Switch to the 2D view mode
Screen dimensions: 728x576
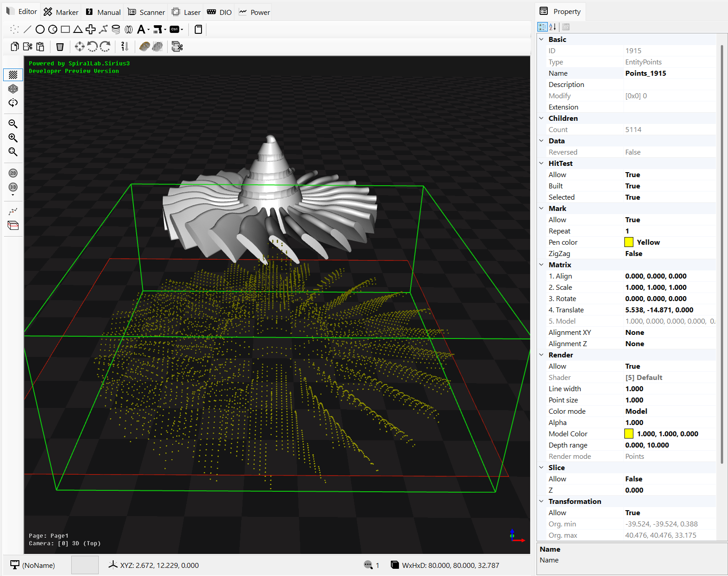(13, 173)
